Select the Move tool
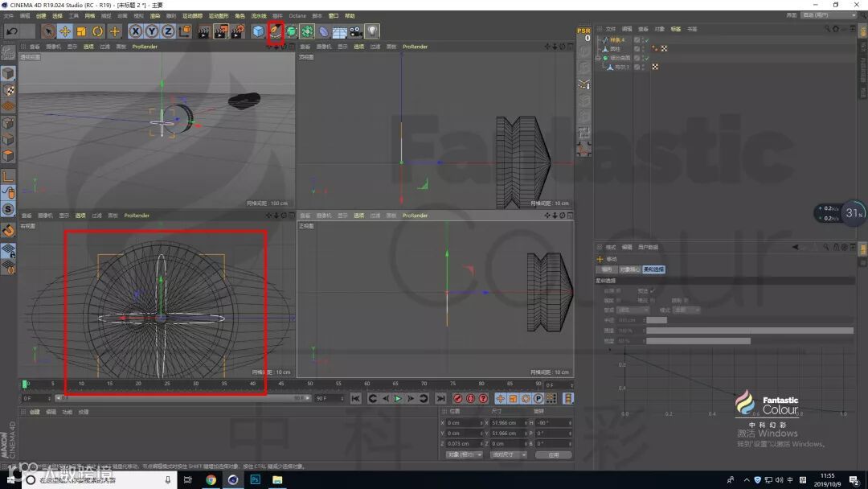The width and height of the screenshot is (868, 489). click(65, 31)
